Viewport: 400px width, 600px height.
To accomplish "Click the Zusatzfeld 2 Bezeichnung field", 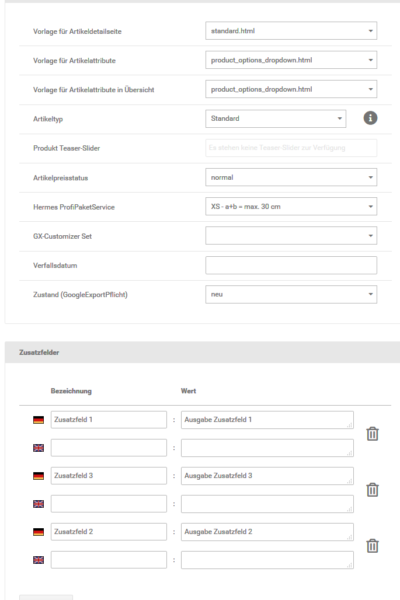I will coord(109,532).
